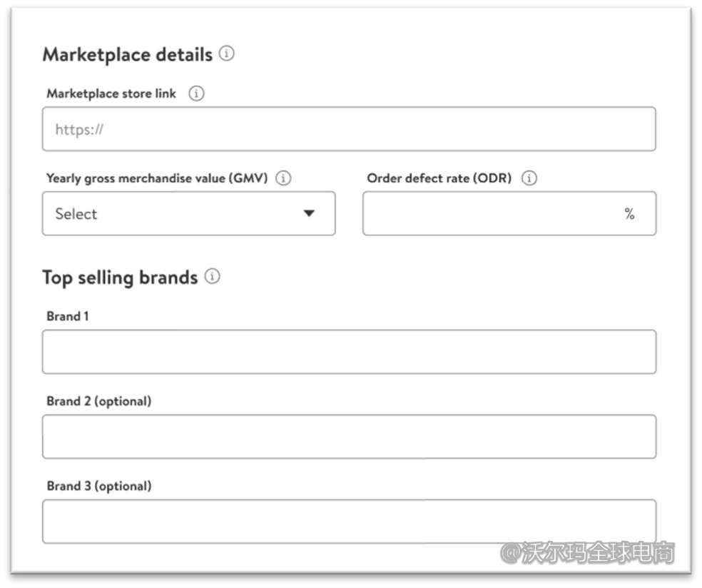The height and width of the screenshot is (588, 702).
Task: Click the Marketplace details heading
Action: coord(127,53)
